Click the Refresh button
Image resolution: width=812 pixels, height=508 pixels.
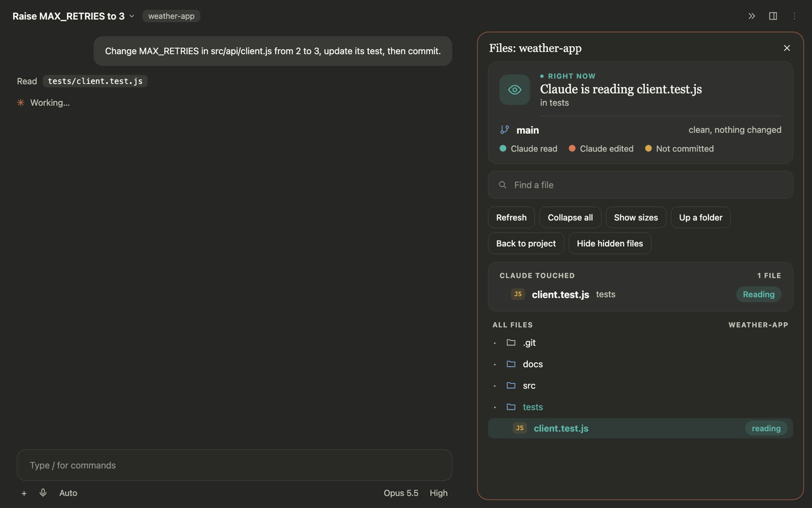511,217
